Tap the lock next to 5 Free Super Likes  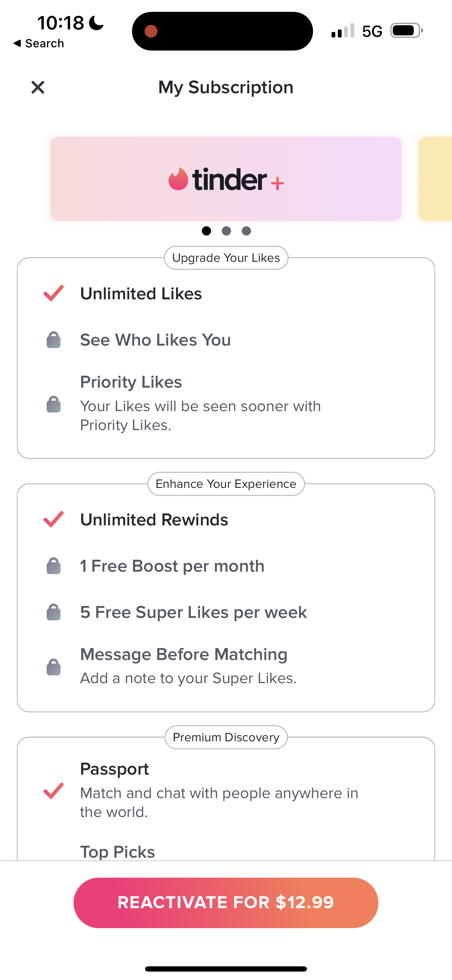tap(54, 612)
